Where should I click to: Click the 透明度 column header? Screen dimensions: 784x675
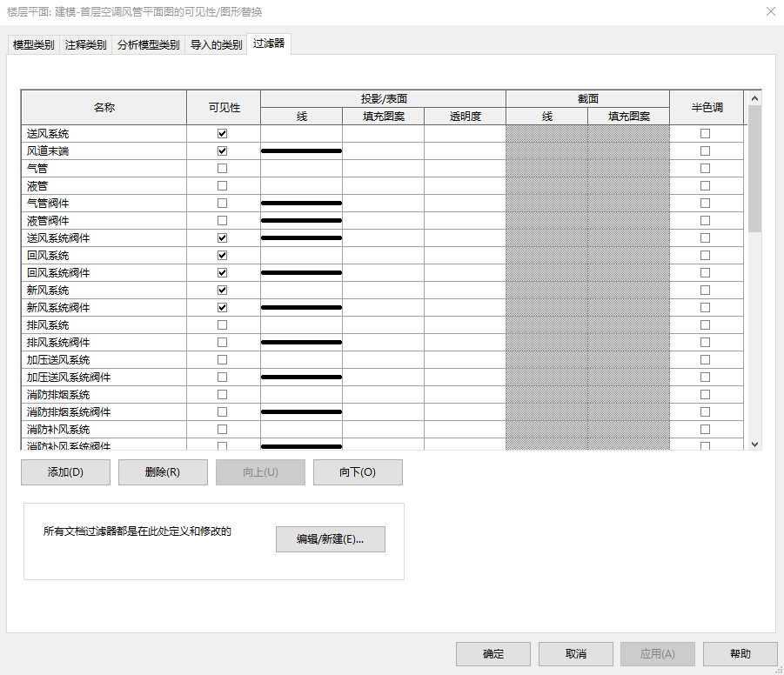[465, 117]
